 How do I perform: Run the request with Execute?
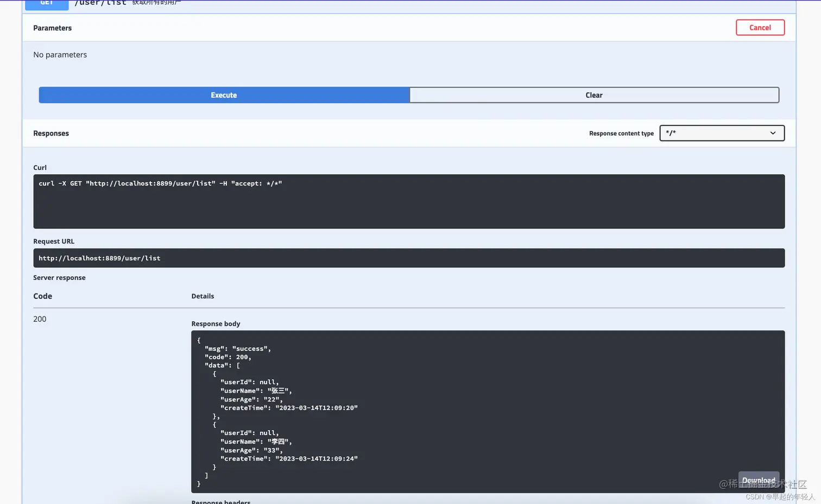pyautogui.click(x=224, y=95)
